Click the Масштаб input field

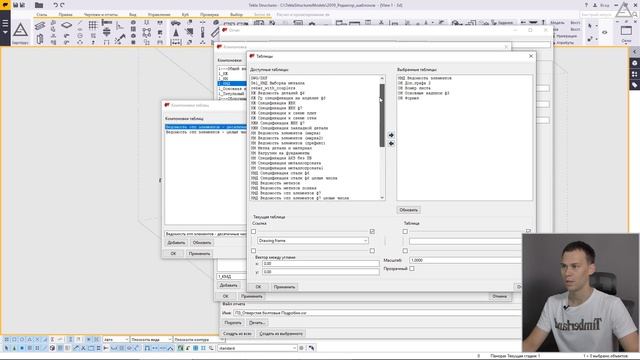(465, 260)
